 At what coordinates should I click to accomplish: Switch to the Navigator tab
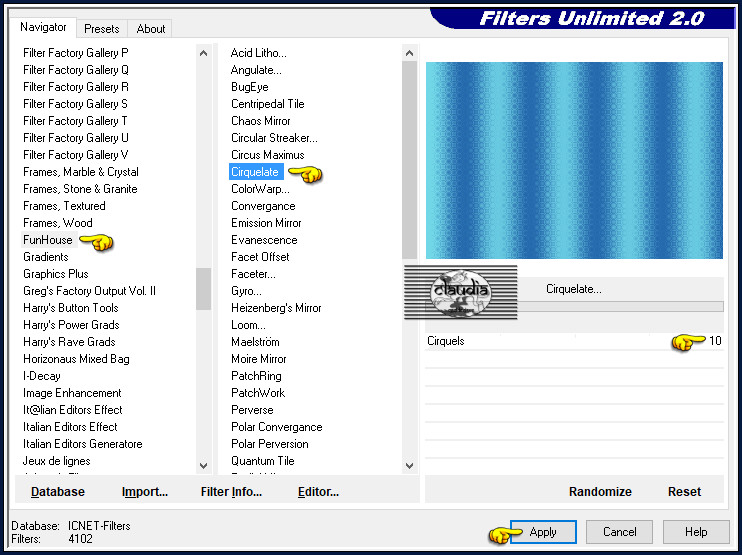point(43,27)
